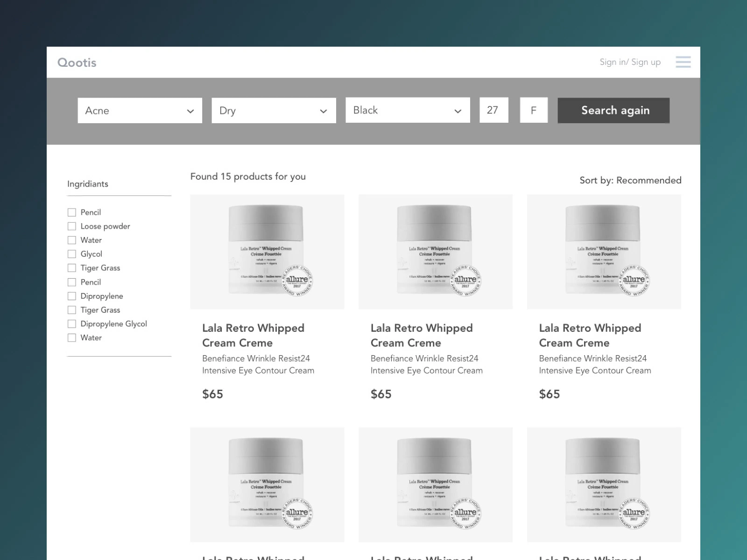Click the Search again button
Viewport: 747px width, 560px height.
613,111
